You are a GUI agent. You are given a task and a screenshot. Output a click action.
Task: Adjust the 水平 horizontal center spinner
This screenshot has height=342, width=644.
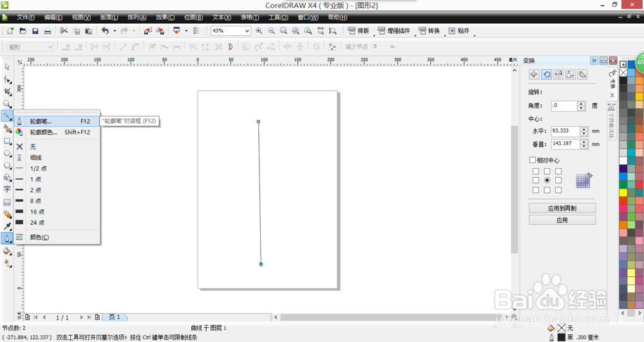[584, 131]
